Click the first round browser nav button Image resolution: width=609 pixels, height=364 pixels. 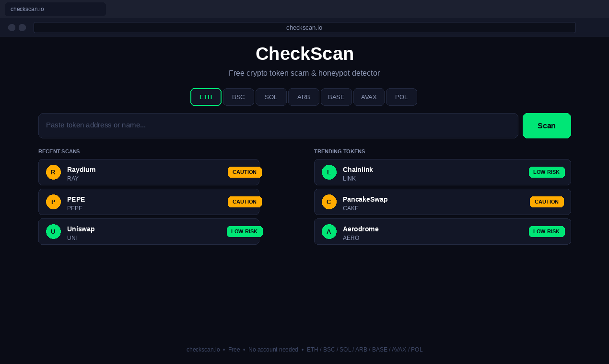[x=12, y=27]
